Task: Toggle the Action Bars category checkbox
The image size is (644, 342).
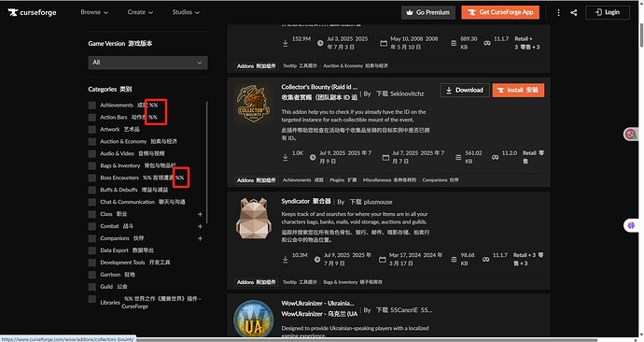Action: pyautogui.click(x=92, y=117)
